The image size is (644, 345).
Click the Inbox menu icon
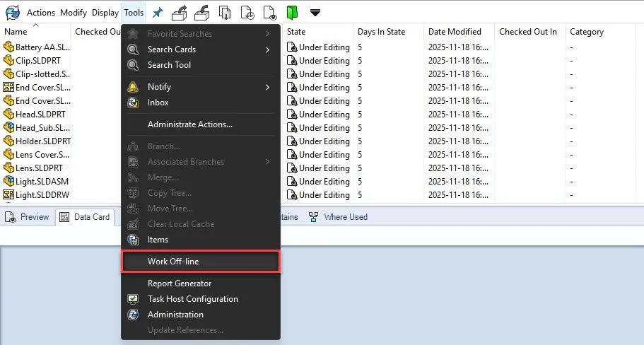(x=133, y=103)
